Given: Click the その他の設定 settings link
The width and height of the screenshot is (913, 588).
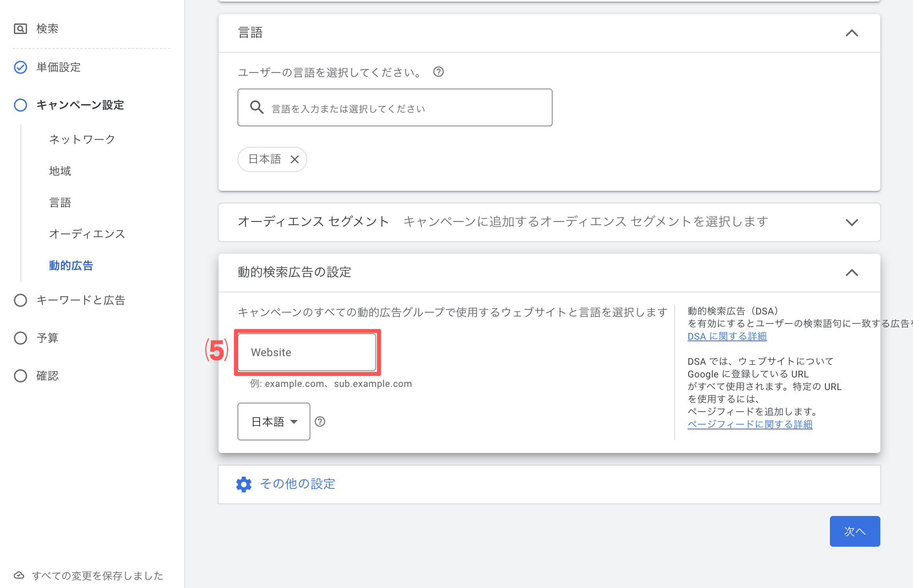Looking at the screenshot, I should (297, 484).
